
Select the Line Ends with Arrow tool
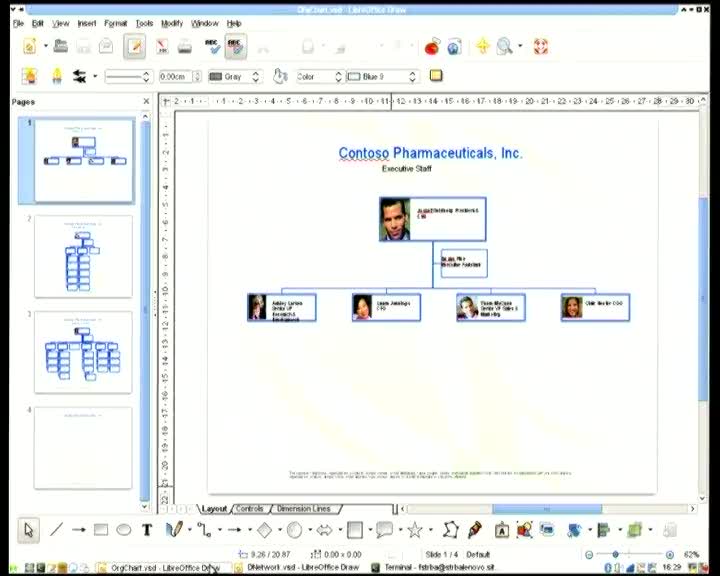(x=79, y=530)
